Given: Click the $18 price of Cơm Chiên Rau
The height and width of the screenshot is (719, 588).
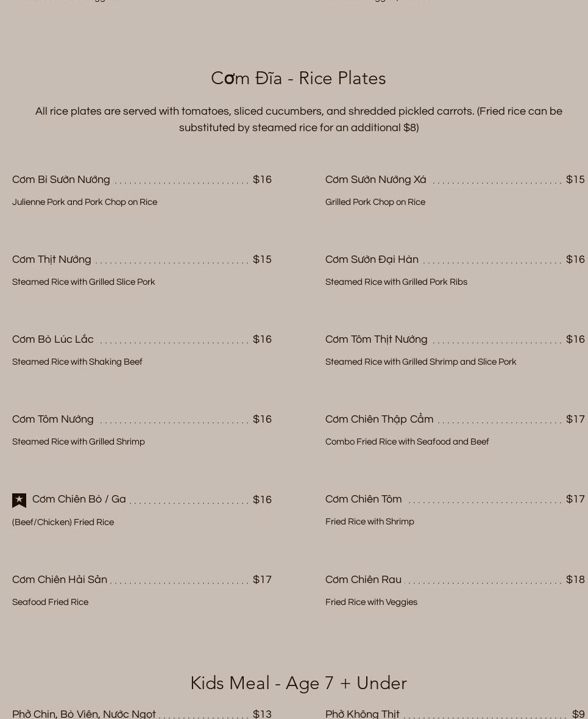Looking at the screenshot, I should [x=575, y=580].
